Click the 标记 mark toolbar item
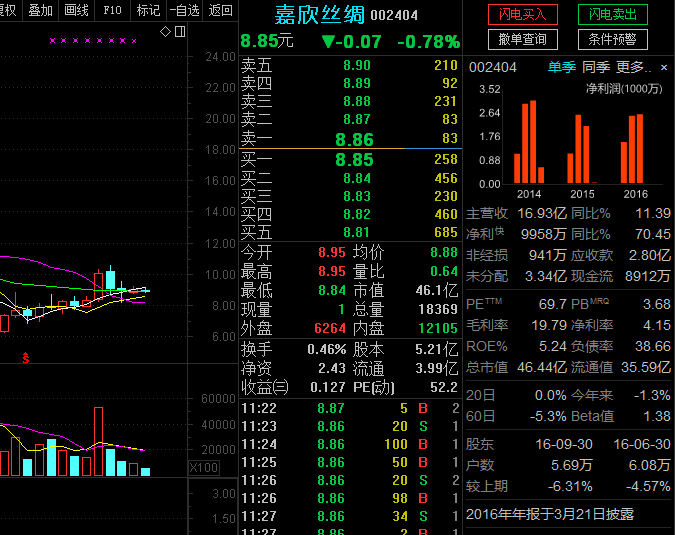This screenshot has width=675, height=535. tap(148, 10)
